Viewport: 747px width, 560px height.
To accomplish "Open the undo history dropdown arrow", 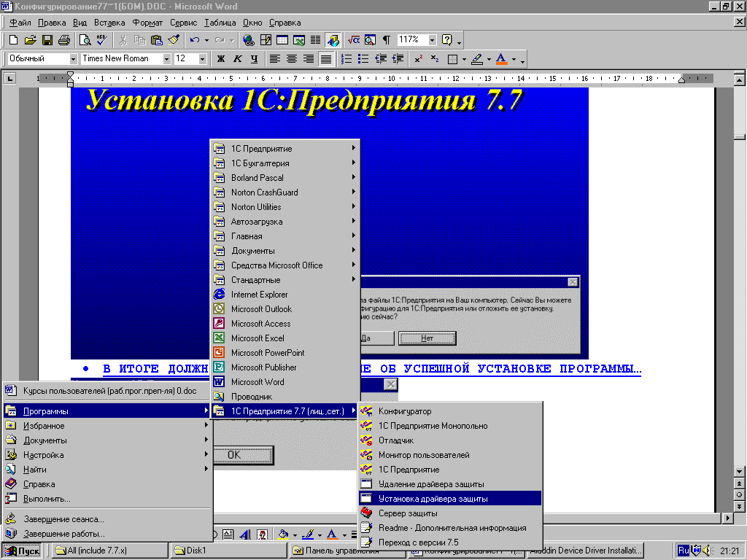I will pos(206,40).
